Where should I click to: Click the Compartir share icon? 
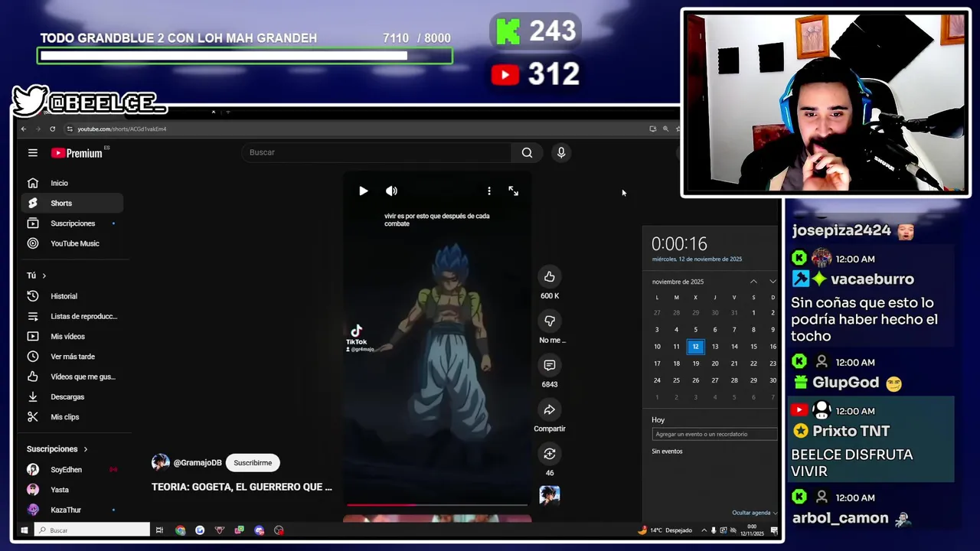click(x=549, y=409)
